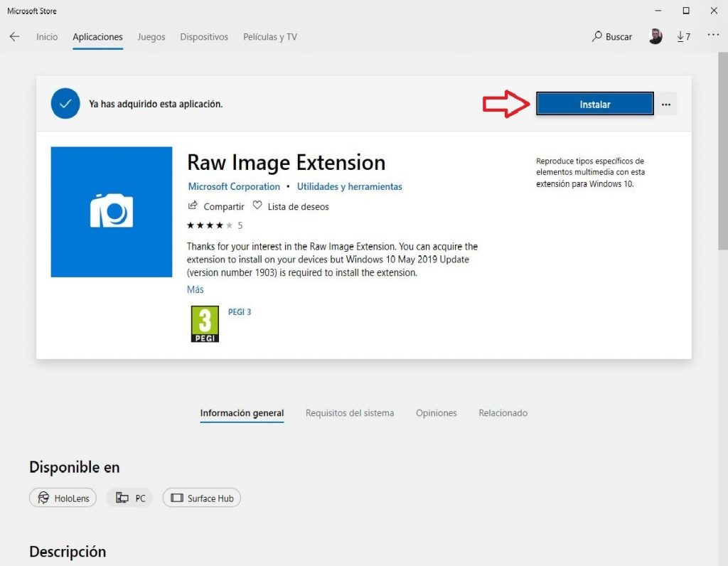The image size is (728, 566).
Task: Click 'Ya has adquirido esta aplicación' text
Action: coord(156,104)
